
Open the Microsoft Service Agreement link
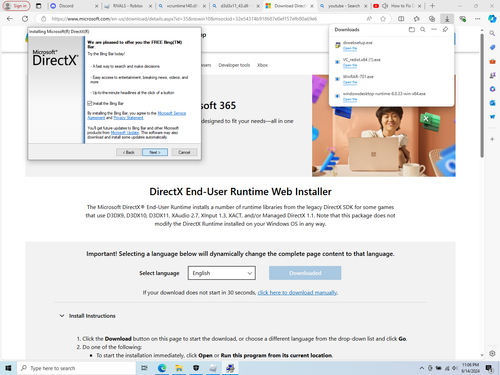click(x=172, y=113)
